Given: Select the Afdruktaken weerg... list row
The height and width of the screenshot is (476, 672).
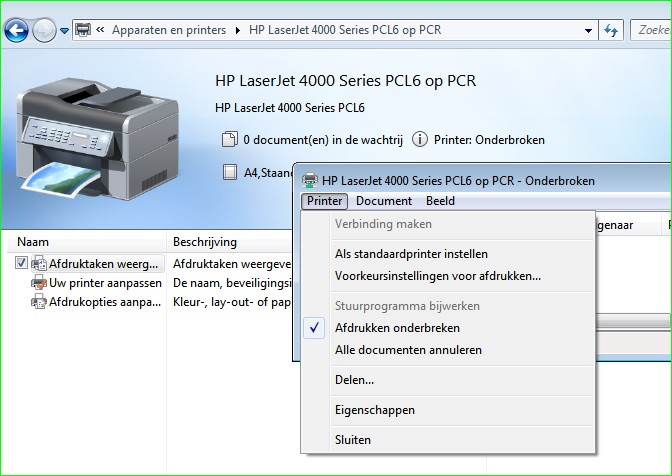Looking at the screenshot, I should click(x=98, y=263).
